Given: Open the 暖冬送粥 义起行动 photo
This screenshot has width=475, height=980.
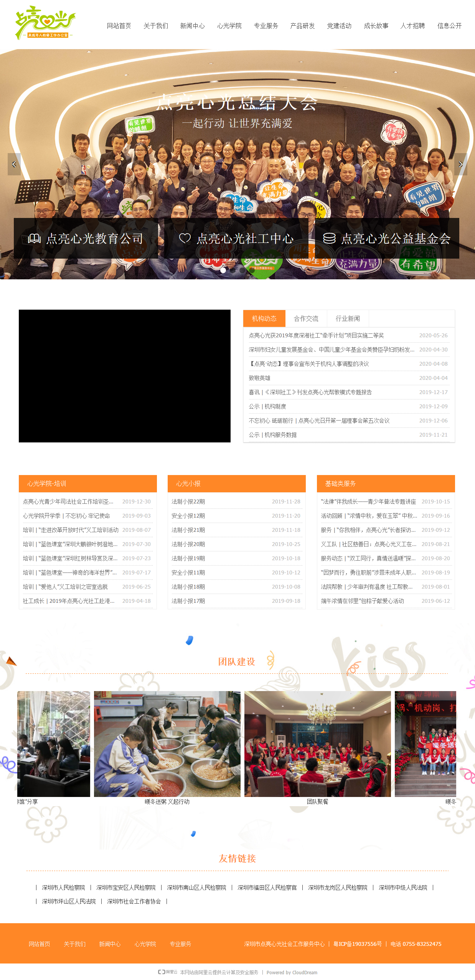Looking at the screenshot, I should pos(167,744).
